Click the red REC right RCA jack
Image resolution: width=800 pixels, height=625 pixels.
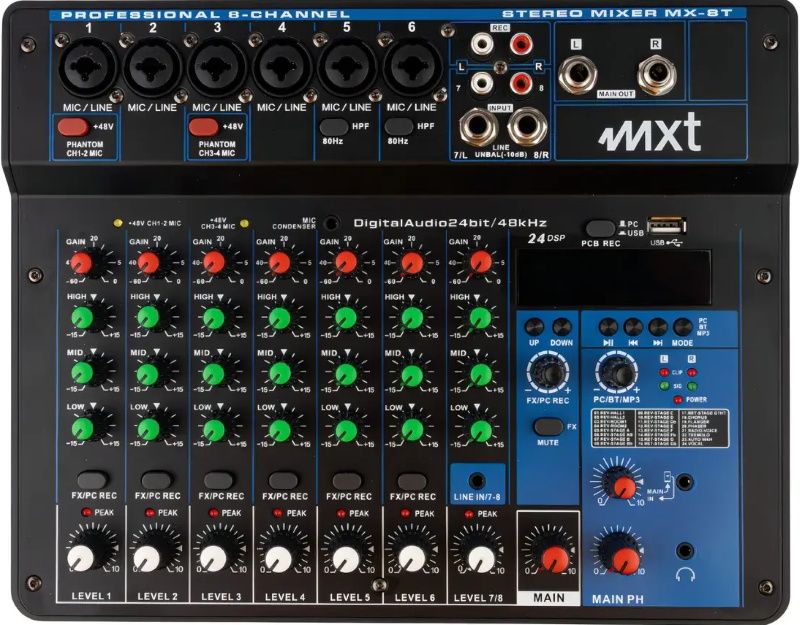(521, 44)
